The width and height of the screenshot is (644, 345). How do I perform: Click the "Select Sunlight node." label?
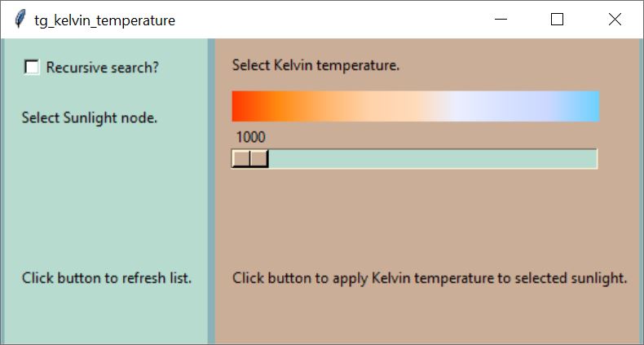(90, 117)
